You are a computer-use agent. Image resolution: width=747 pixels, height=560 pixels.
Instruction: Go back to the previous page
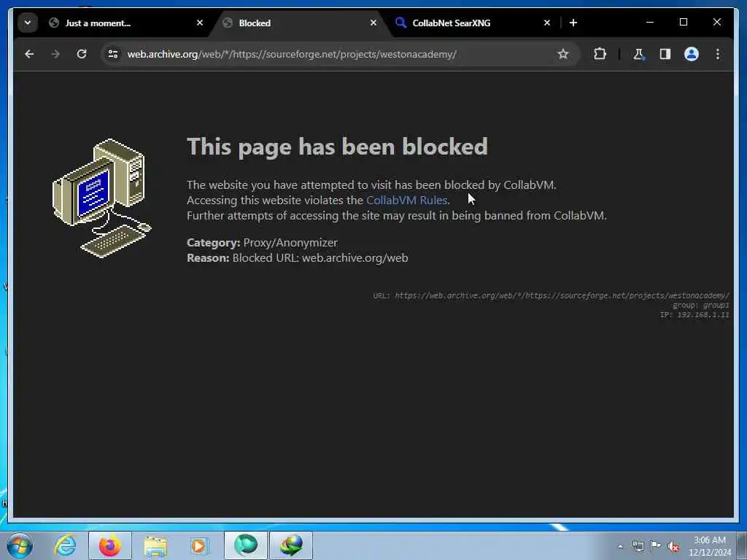29,54
